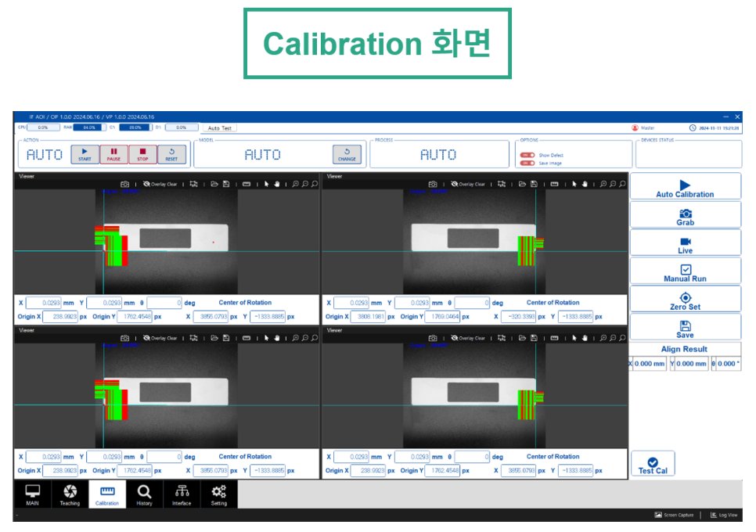Viewport: 756px width, 532px height.
Task: Click Origin X field showing 3808.1981
Action: (368, 317)
